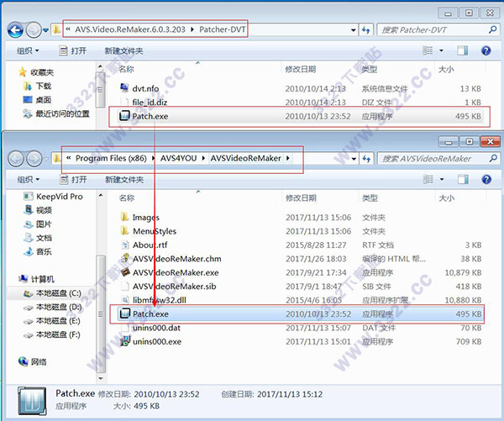Select AVSVideoReMaker.chm help file
504x421 pixels.
[x=176, y=259]
